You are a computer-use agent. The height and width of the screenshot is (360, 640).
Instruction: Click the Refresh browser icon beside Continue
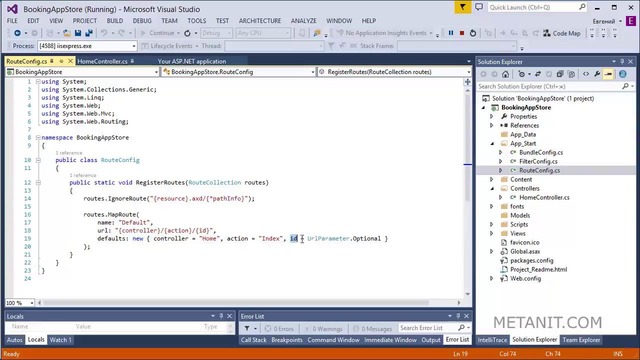point(187,33)
